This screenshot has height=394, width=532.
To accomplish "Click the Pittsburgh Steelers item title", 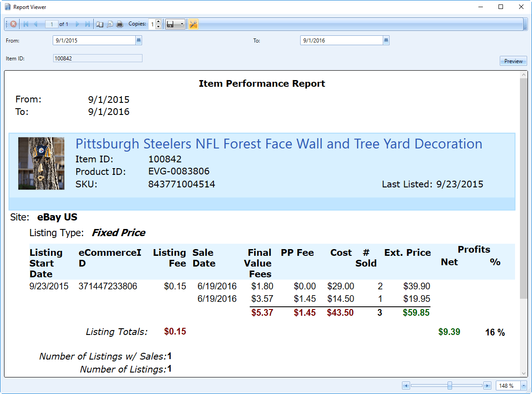I will pos(279,144).
